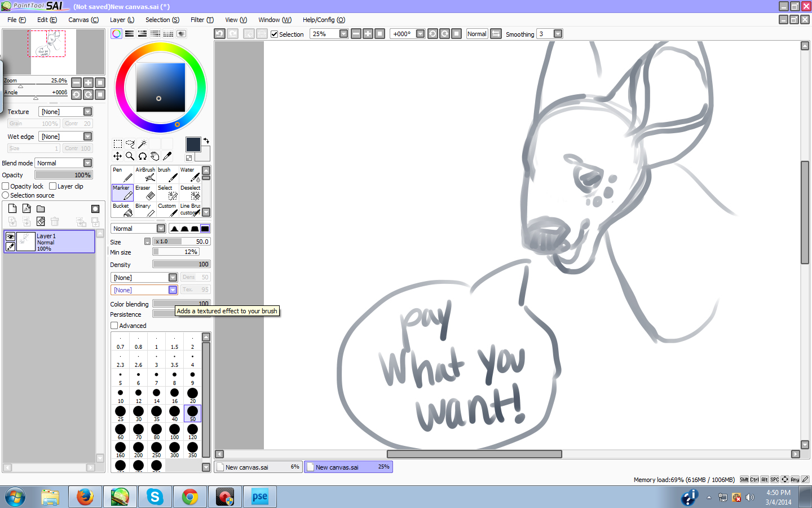
Task: Pick the Hand pan tool
Action: 155,156
